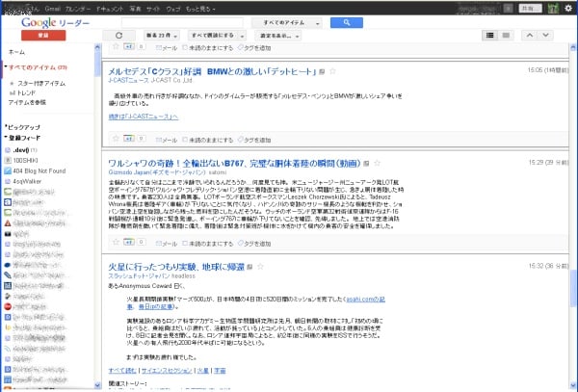
Task: Open 写真 from the top bar
Action: coord(135,9)
